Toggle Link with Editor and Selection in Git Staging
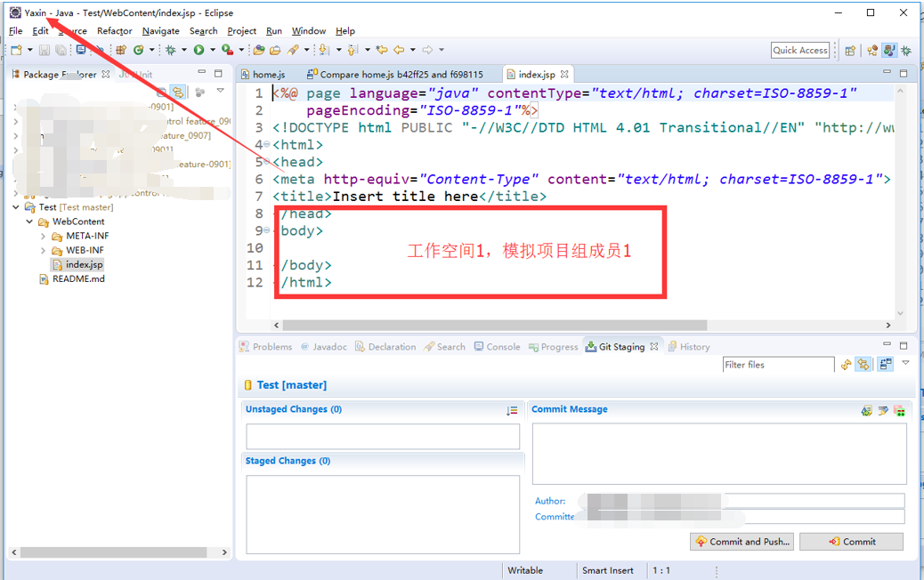Viewport: 924px width, 580px height. (863, 365)
